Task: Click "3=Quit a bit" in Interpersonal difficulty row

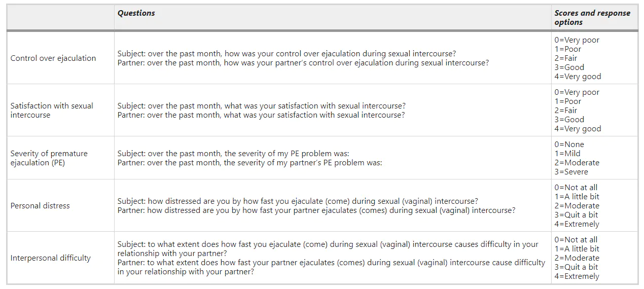Action: (x=576, y=267)
